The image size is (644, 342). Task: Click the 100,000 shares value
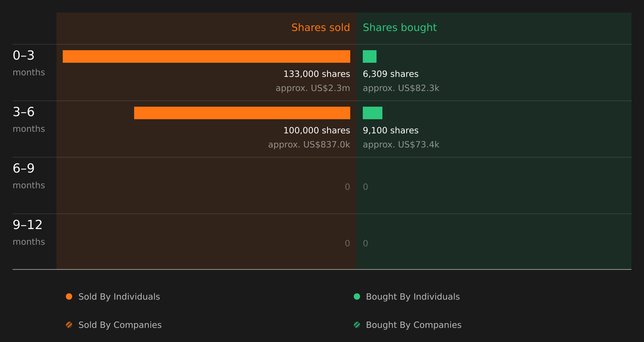click(x=317, y=131)
